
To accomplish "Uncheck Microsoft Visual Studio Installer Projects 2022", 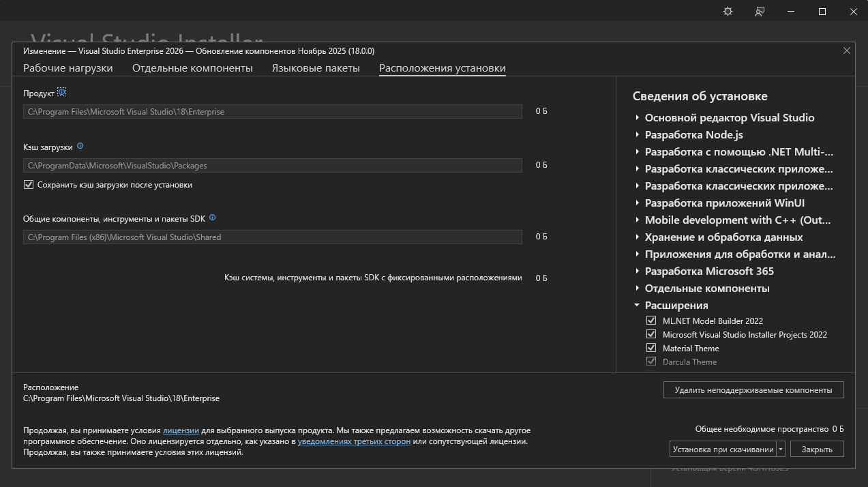I will 651,334.
